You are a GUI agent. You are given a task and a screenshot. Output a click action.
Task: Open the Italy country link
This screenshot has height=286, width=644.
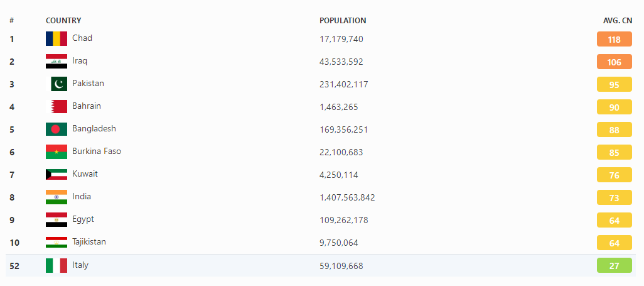click(80, 265)
